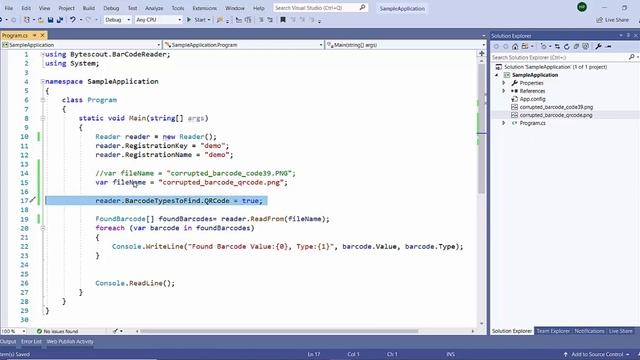Open the 100 % zoom dropdown
The image size is (640, 360).
pos(13,331)
